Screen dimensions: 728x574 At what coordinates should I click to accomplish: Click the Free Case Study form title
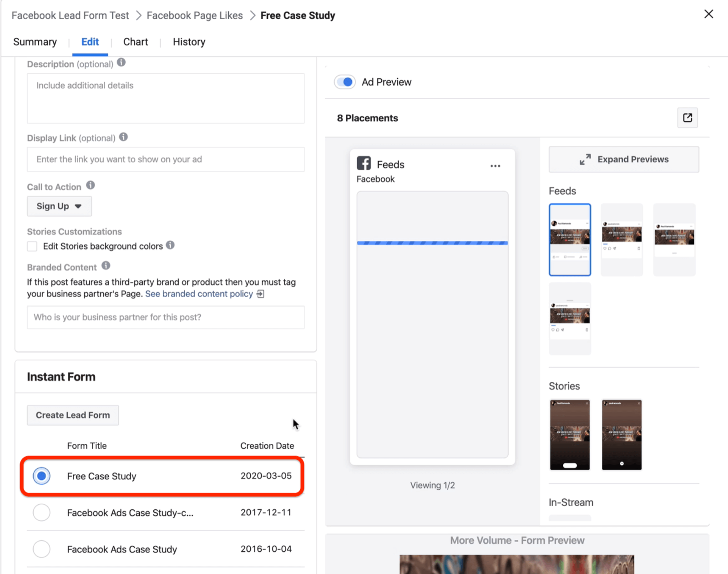tap(101, 476)
